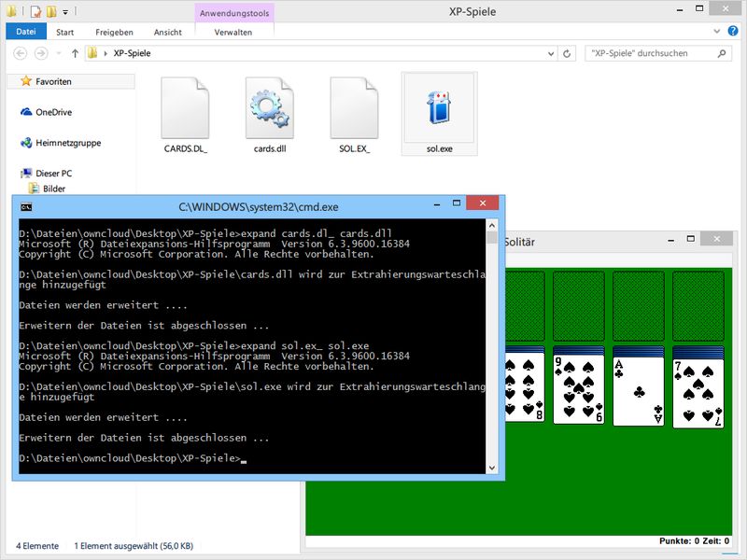Open OneDrive in the navigation pane

tap(46, 112)
